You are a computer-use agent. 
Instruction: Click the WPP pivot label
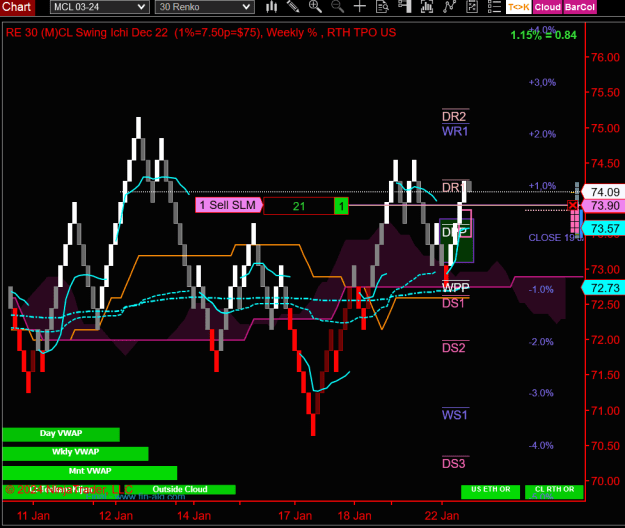coord(456,287)
